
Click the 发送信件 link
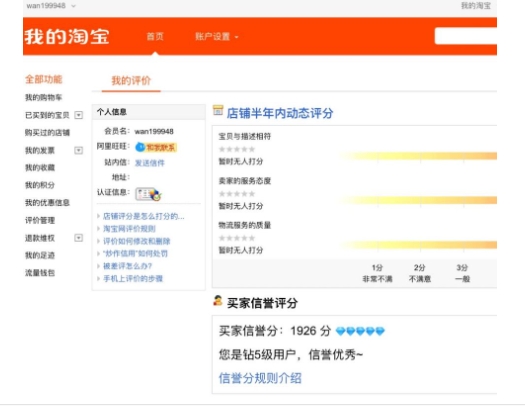pyautogui.click(x=150, y=163)
